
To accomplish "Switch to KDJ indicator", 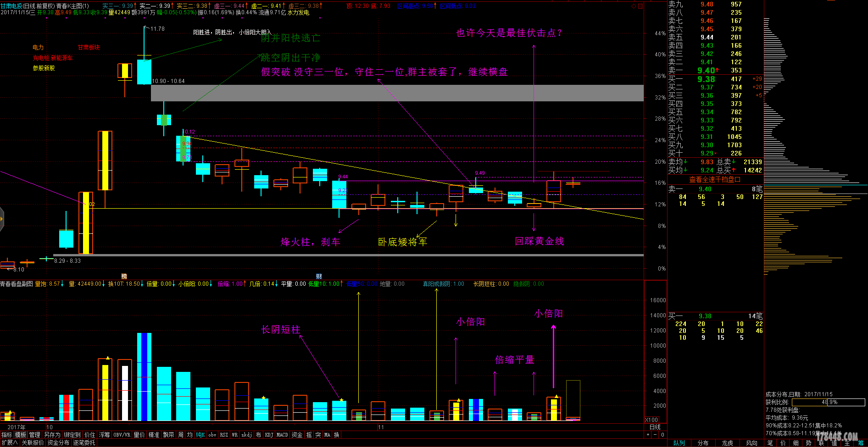I will point(269,435).
